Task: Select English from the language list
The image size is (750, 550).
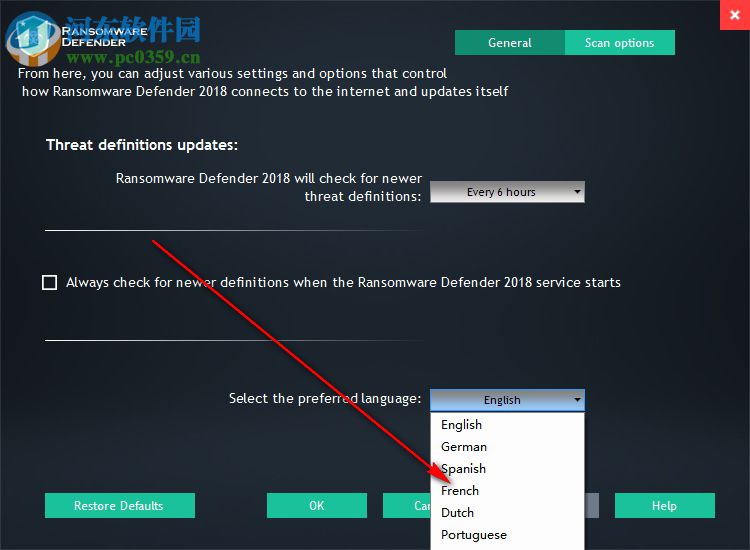Action: [x=507, y=425]
